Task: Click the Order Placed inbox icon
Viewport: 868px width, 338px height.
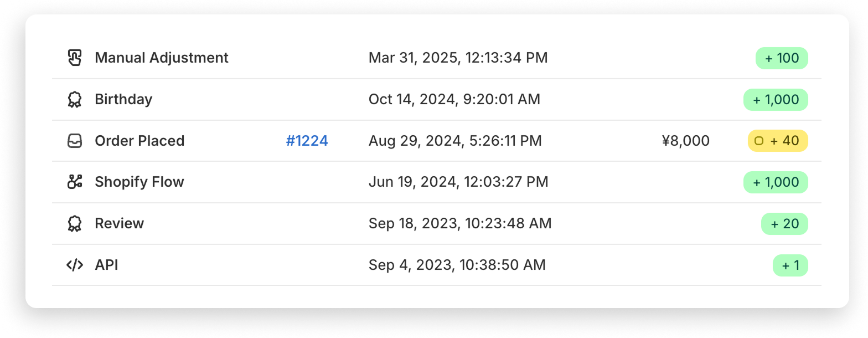Action: pyautogui.click(x=74, y=141)
